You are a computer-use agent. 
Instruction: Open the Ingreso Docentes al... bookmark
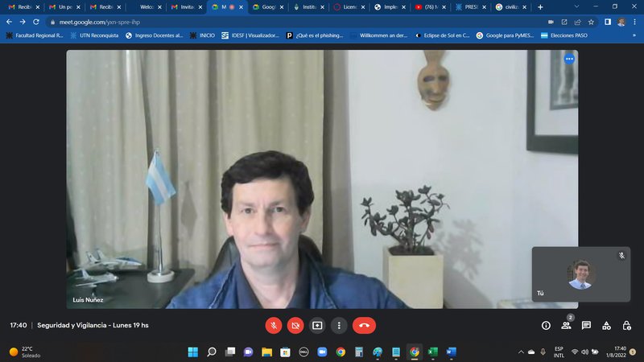tap(154, 35)
